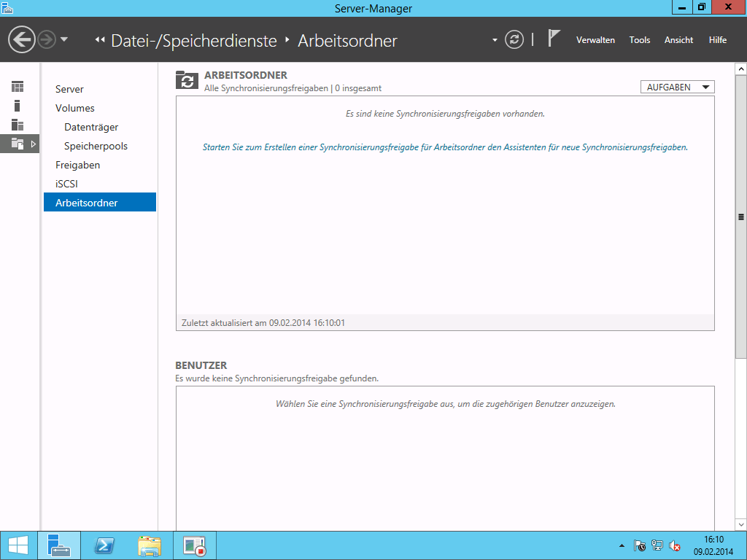Screen dimensions: 747x560
Task: Click the Arbeitsordner sync folder tile icon
Action: tap(187, 80)
